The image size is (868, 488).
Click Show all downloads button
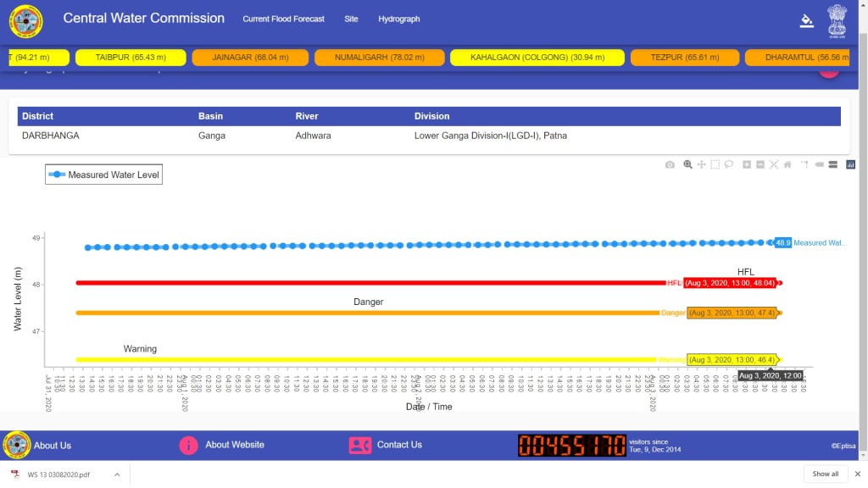[825, 474]
